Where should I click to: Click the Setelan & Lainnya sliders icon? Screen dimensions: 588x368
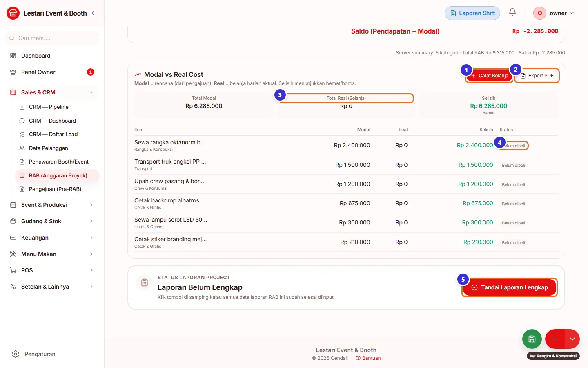point(13,287)
